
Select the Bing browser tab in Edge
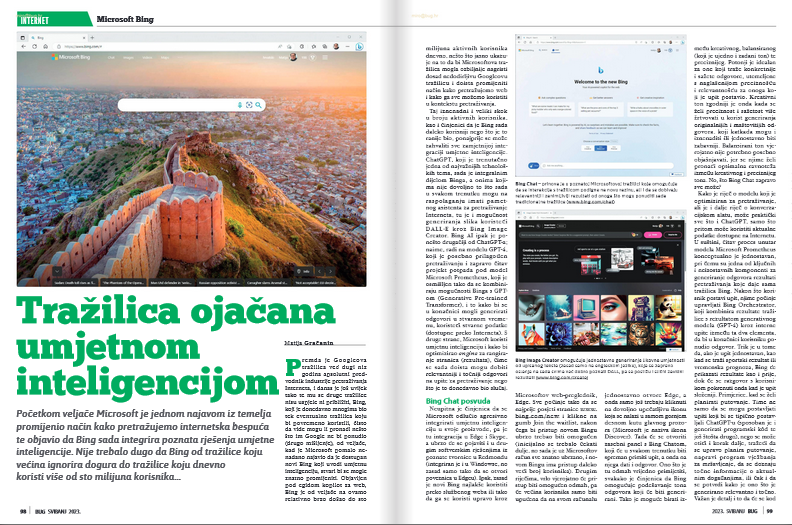(x=58, y=38)
